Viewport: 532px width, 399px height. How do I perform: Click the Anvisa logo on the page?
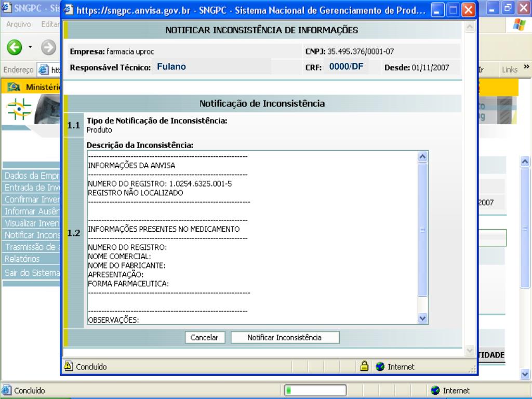pyautogui.click(x=19, y=109)
